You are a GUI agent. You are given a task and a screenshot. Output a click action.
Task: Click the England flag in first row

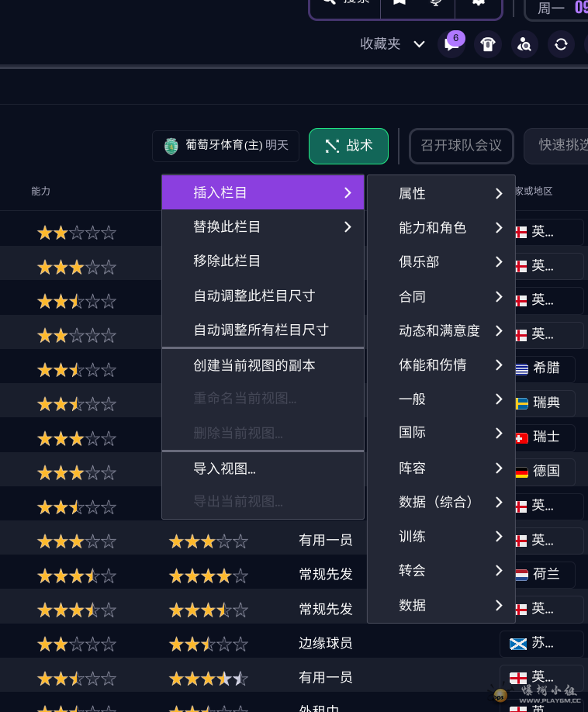[x=521, y=232]
